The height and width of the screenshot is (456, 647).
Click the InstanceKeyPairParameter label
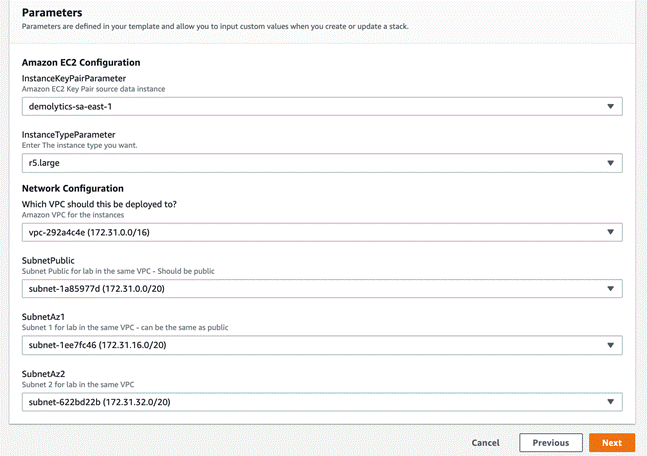coord(74,78)
